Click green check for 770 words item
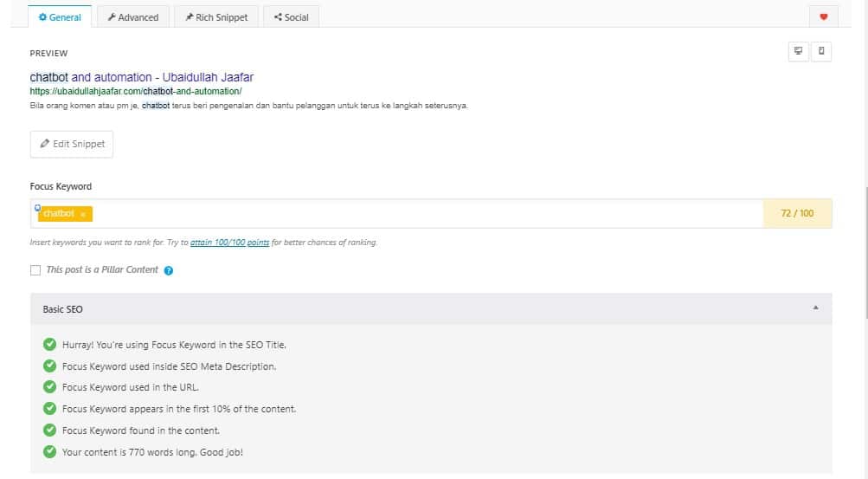 (50, 452)
